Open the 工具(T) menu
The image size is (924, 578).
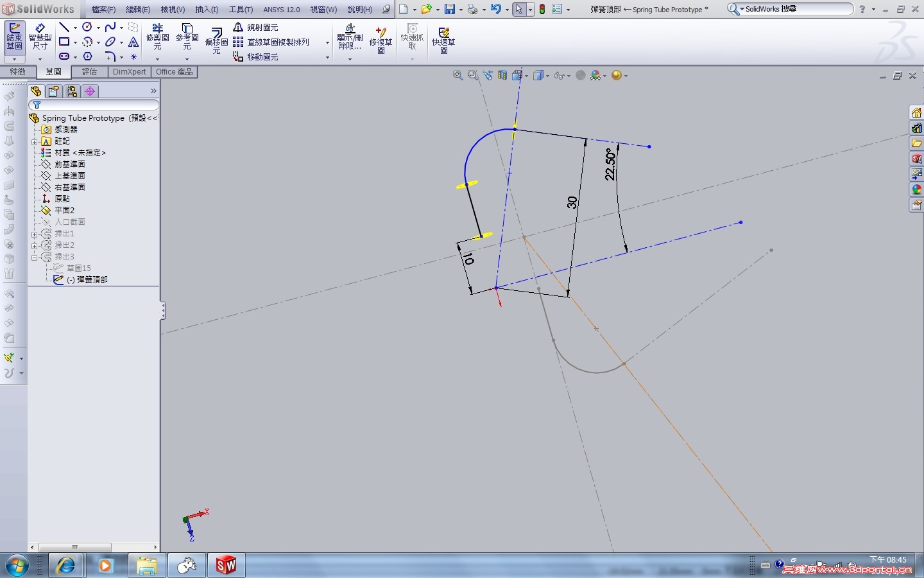tap(241, 10)
